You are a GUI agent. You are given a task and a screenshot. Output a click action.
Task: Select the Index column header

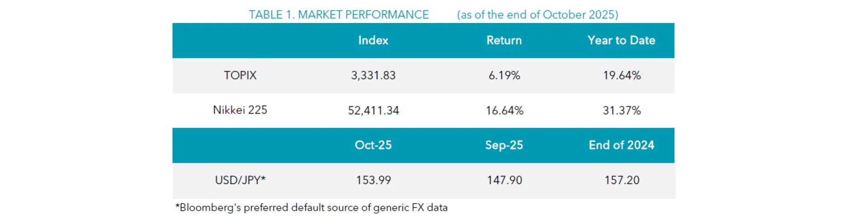pos(373,40)
